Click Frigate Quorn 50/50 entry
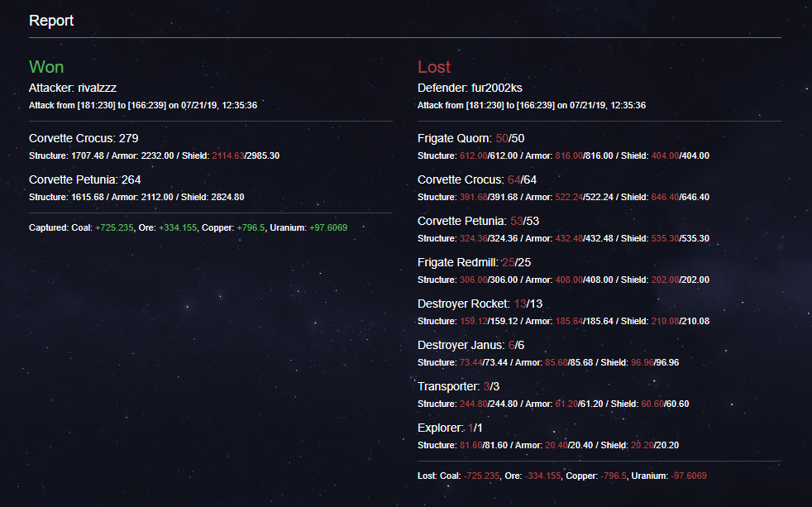This screenshot has height=507, width=812. pos(471,138)
